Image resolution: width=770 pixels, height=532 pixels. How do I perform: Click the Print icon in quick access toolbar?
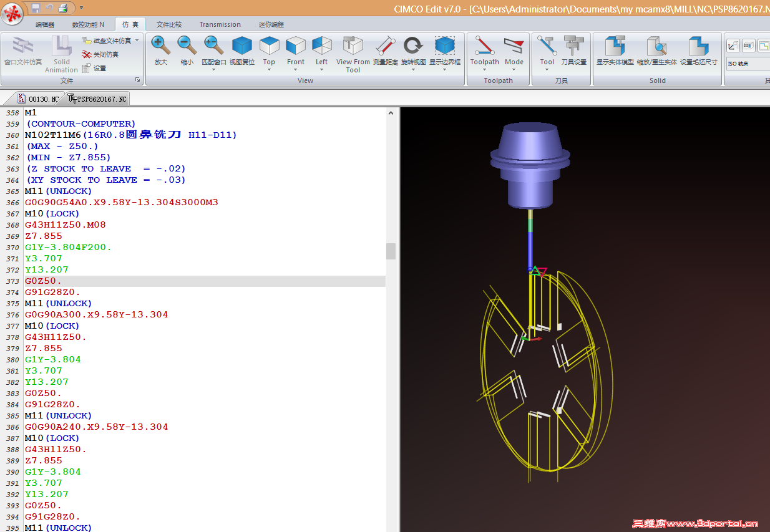pyautogui.click(x=63, y=7)
